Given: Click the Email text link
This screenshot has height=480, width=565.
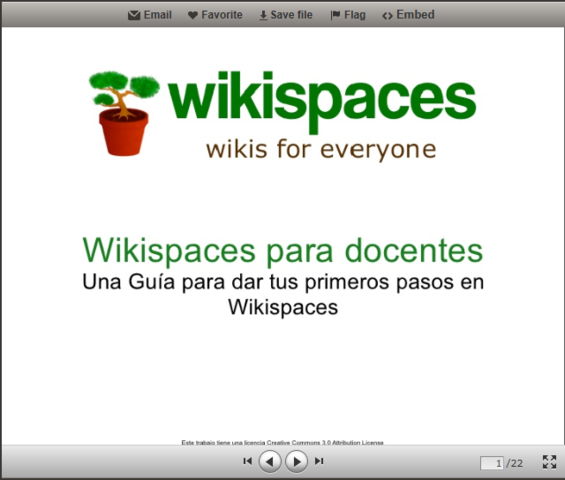Looking at the screenshot, I should (x=158, y=15).
